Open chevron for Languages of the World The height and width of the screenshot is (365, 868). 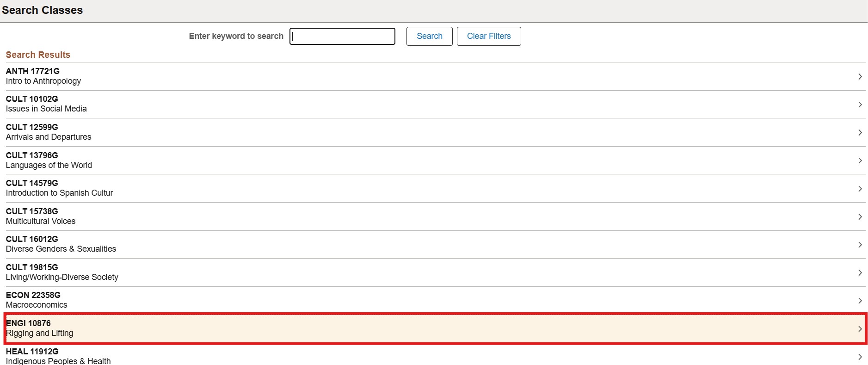click(x=860, y=161)
